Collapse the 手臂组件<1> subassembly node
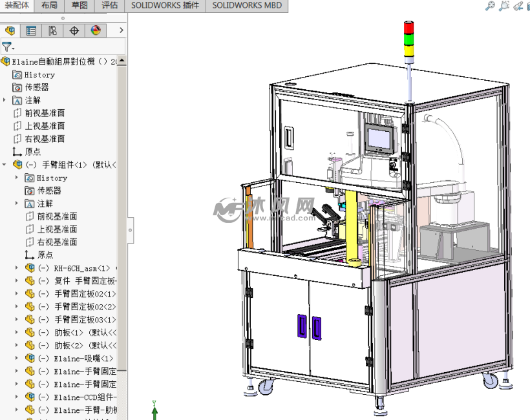The image size is (530, 420). [x=5, y=165]
